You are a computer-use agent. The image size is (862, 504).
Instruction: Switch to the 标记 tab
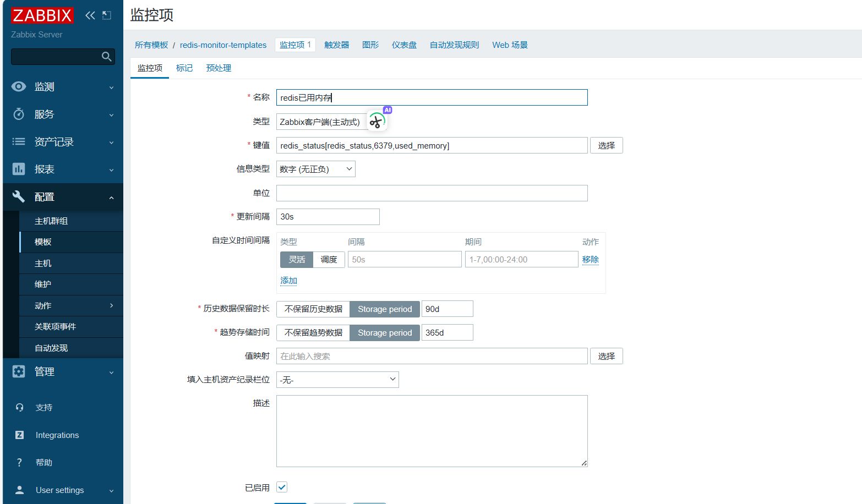pos(184,68)
